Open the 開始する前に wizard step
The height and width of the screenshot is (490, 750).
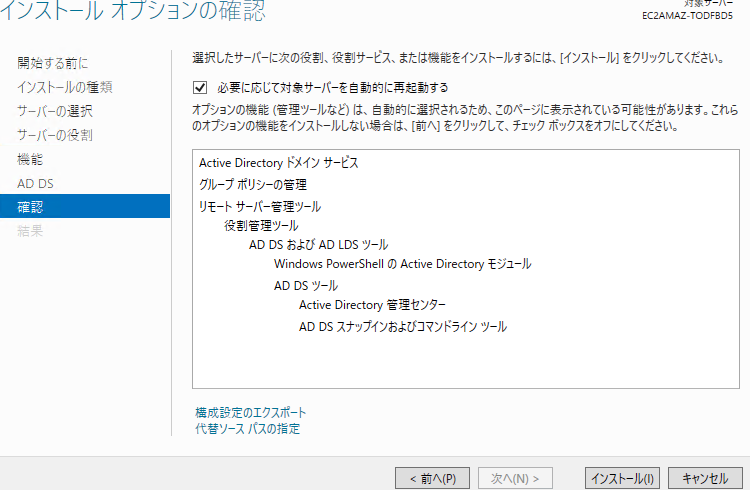(53, 63)
